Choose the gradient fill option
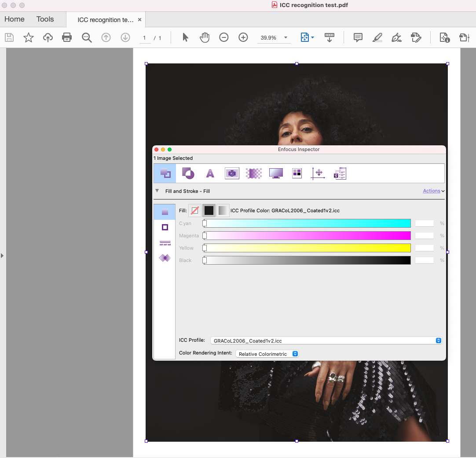This screenshot has width=476, height=458. [x=223, y=211]
